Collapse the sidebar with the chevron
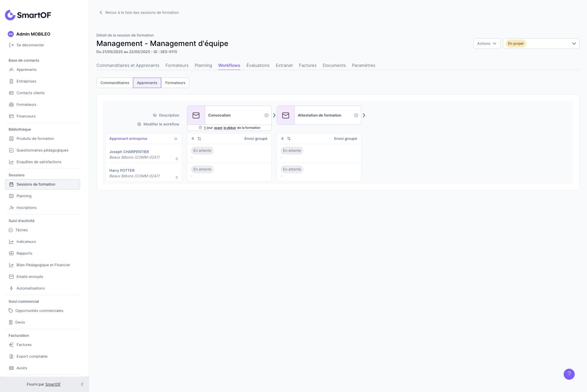Screen dimensions: 587x392 pos(82,384)
